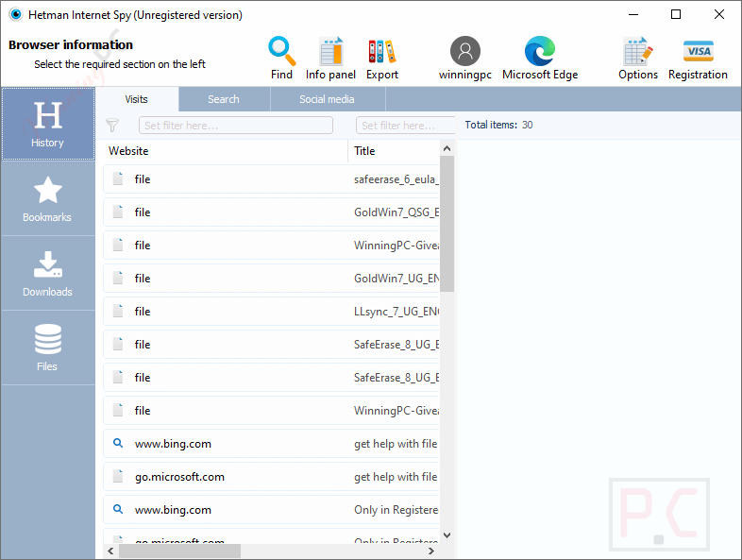Click the vertical scrollbar thumb
Viewport: 742px width, 560px height.
click(x=447, y=224)
